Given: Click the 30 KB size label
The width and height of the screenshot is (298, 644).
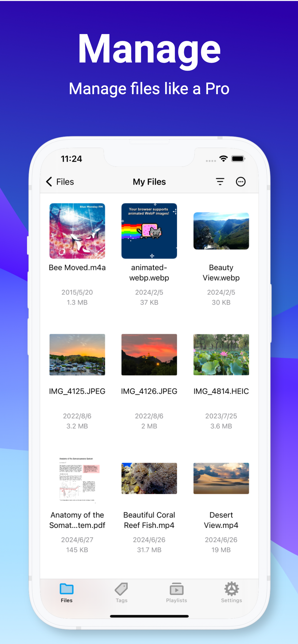Looking at the screenshot, I should point(221,302).
